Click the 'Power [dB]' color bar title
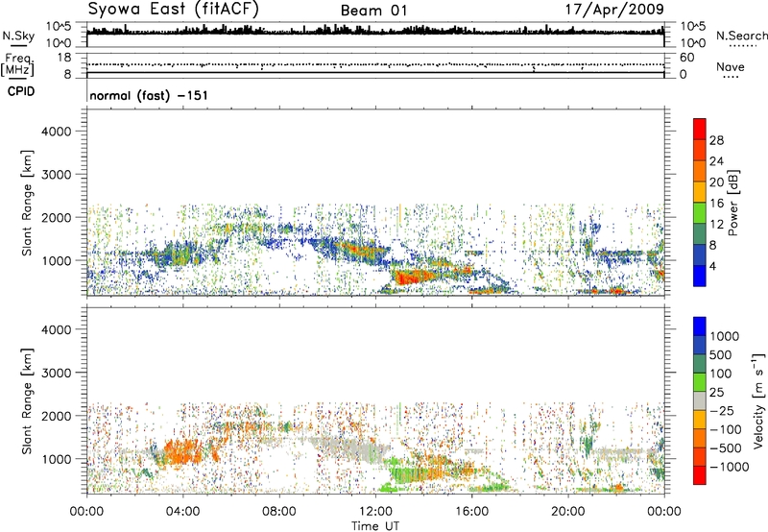The image size is (768, 532). coord(732,203)
